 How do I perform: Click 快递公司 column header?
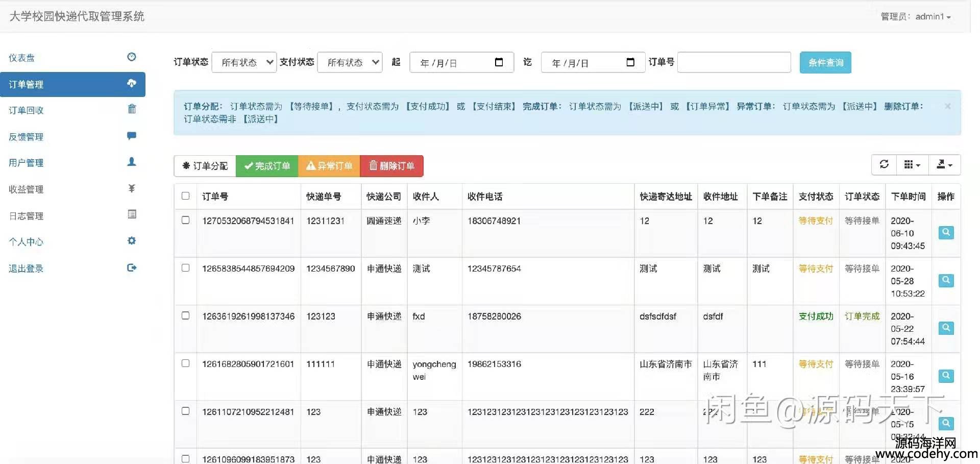384,197
